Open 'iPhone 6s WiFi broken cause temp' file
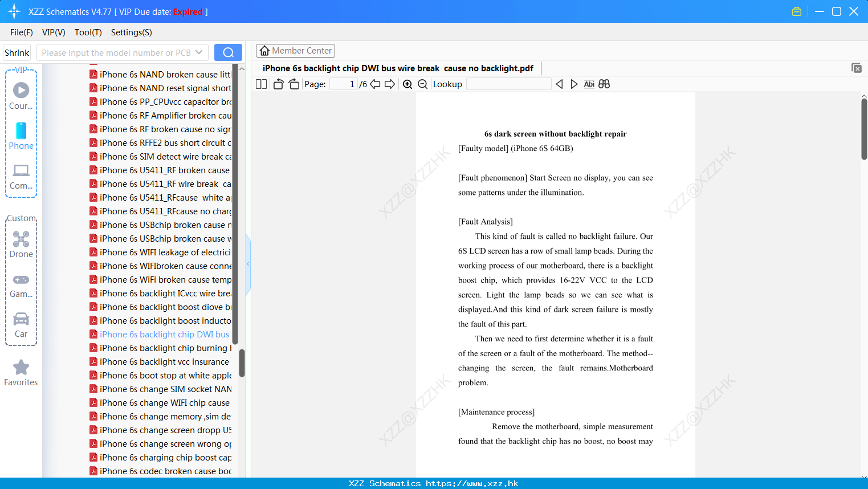 click(x=161, y=280)
